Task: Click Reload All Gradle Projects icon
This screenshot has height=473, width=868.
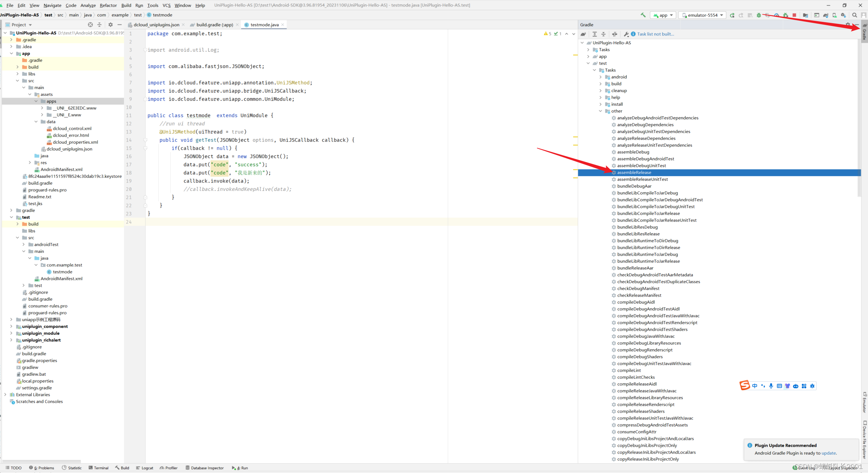Action: [x=583, y=34]
